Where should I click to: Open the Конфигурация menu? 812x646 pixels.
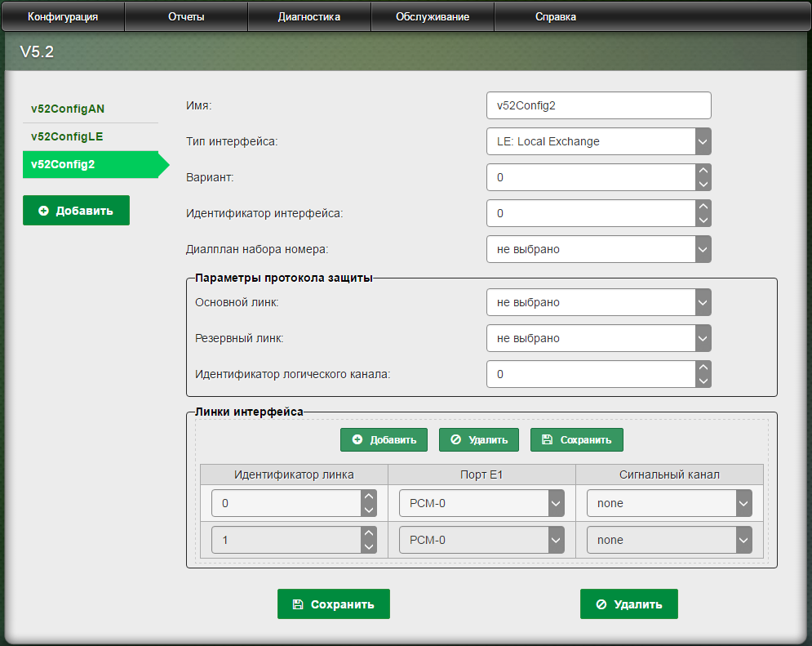pyautogui.click(x=63, y=16)
